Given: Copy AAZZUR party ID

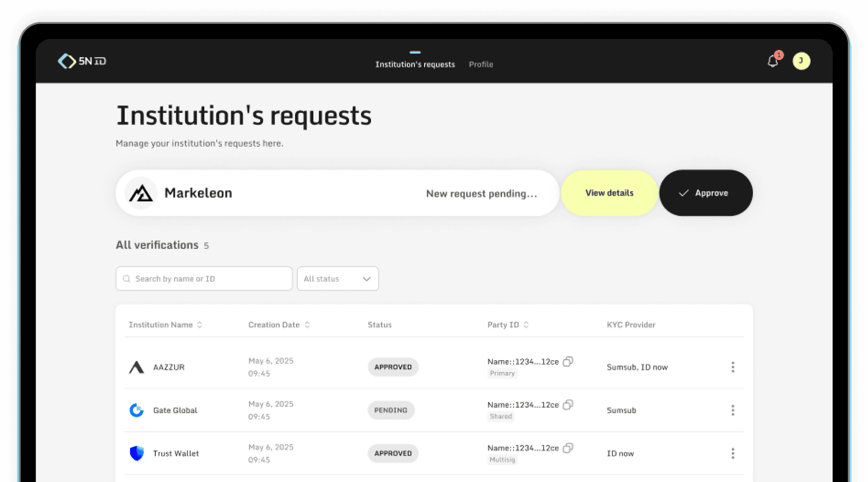Looking at the screenshot, I should [x=568, y=361].
